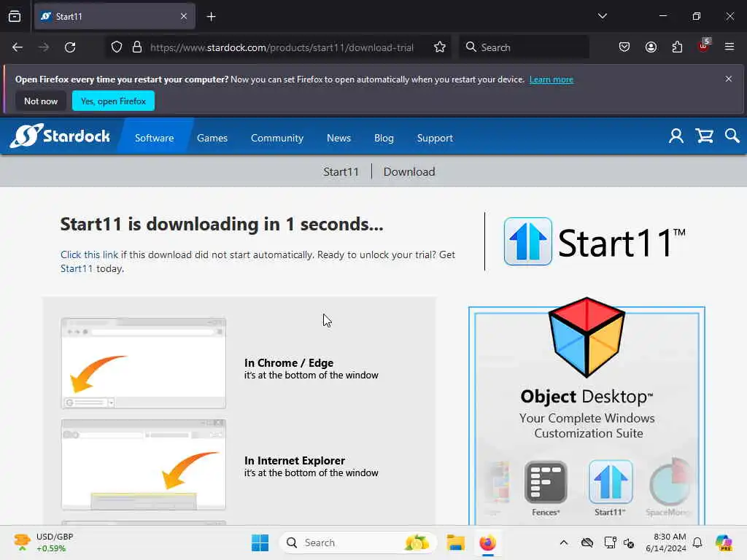Screen dimensions: 747x560
Task: Reload the current page
Action: [x=70, y=47]
